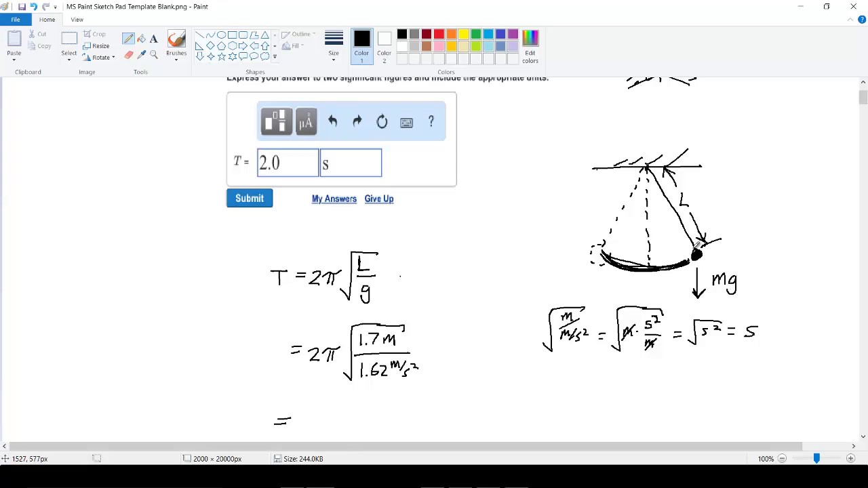Choose the Four-point star shape
The width and height of the screenshot is (868, 488).
point(210,56)
